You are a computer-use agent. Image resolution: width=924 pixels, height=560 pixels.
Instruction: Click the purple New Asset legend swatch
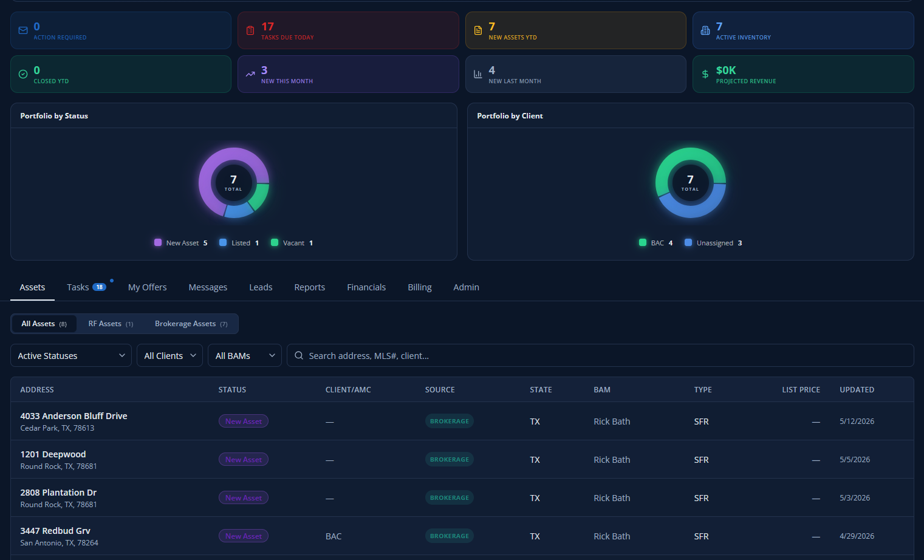pyautogui.click(x=158, y=242)
